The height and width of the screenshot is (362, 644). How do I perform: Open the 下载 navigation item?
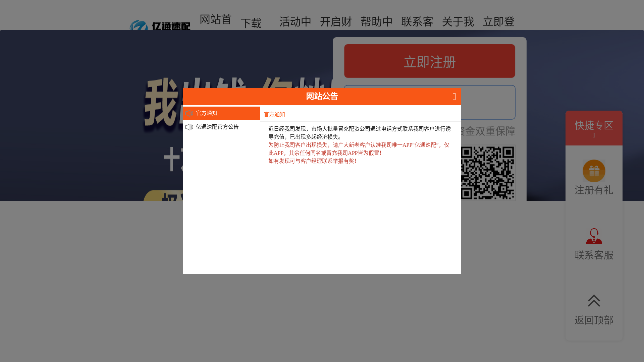(251, 23)
